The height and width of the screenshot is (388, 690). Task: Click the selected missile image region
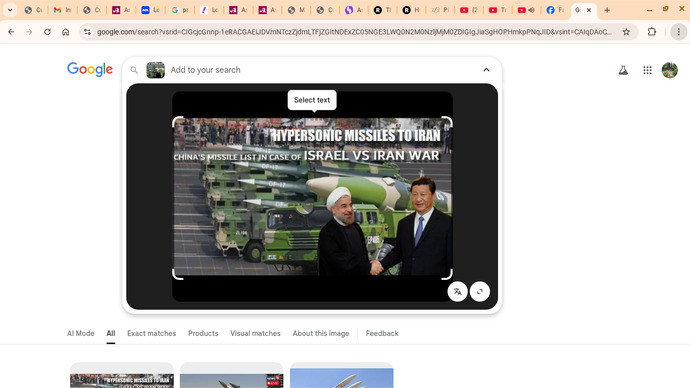coord(312,198)
